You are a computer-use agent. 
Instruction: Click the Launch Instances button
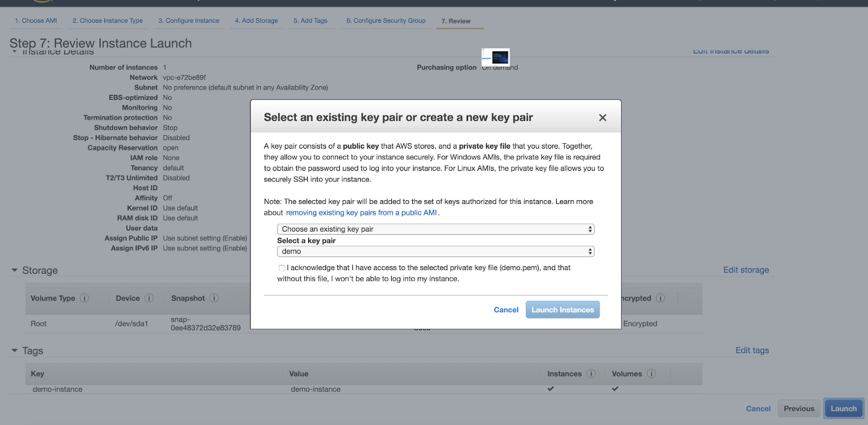point(562,310)
